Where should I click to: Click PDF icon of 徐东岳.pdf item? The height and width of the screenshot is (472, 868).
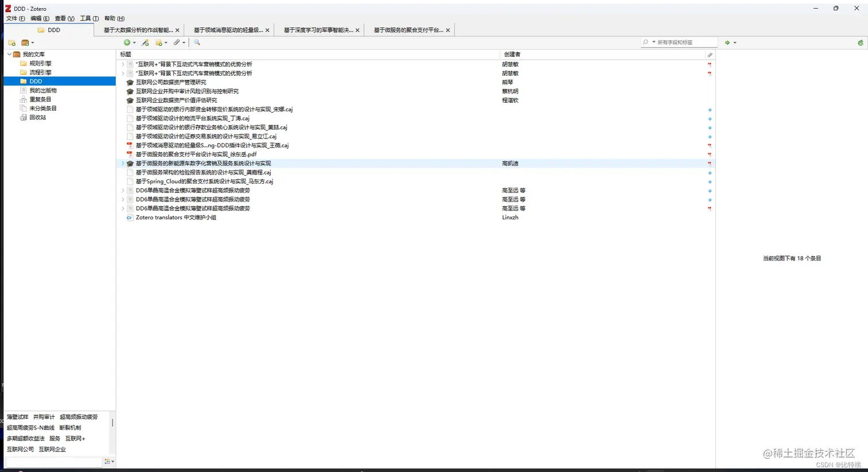tap(130, 154)
